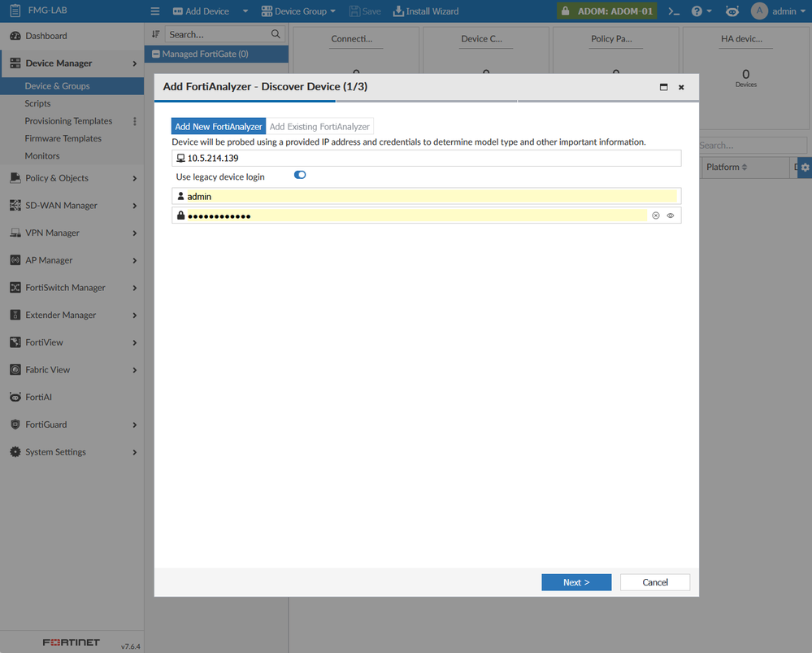812x653 pixels.
Task: Click the Device Manager sidebar icon
Action: pyautogui.click(x=15, y=63)
